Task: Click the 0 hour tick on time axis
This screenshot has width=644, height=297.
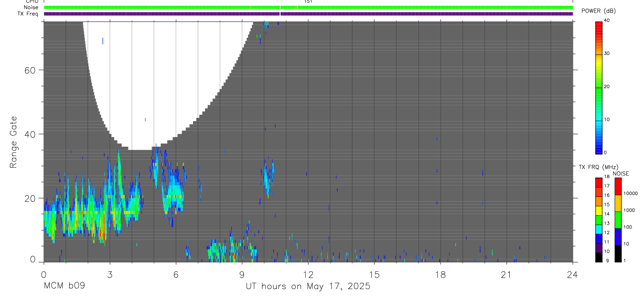Action: [44, 274]
